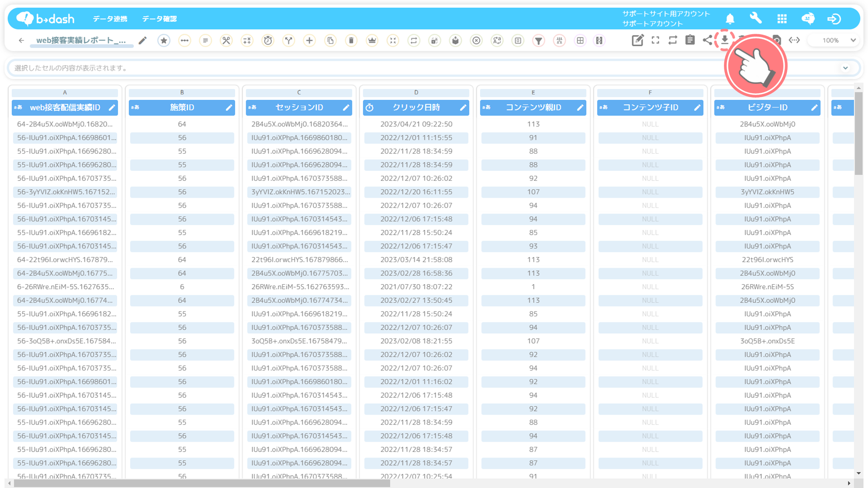Click the logout arrow icon
Image resolution: width=868 pixels, height=488 pixels.
tap(834, 19)
